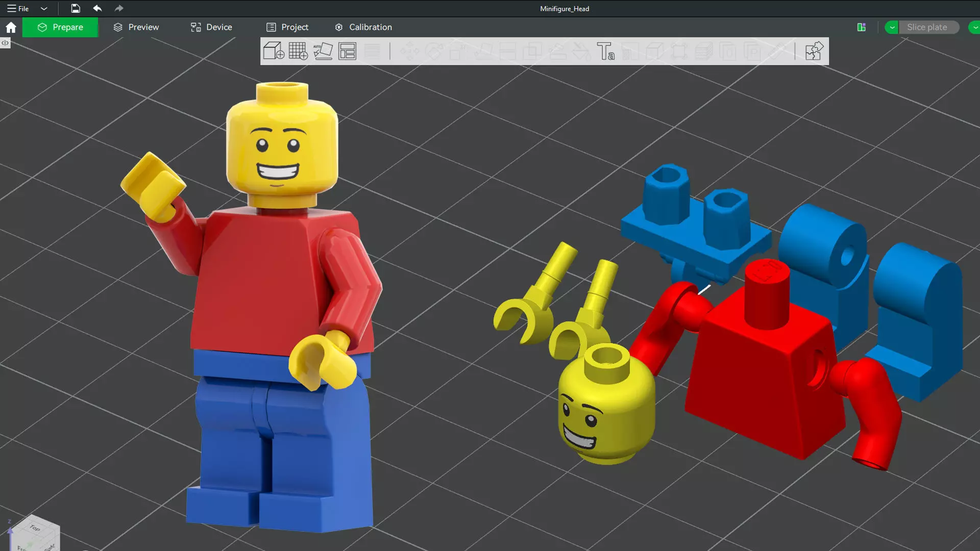This screenshot has width=980, height=551.
Task: Select the Scale tool in the toolbar
Action: [x=458, y=51]
